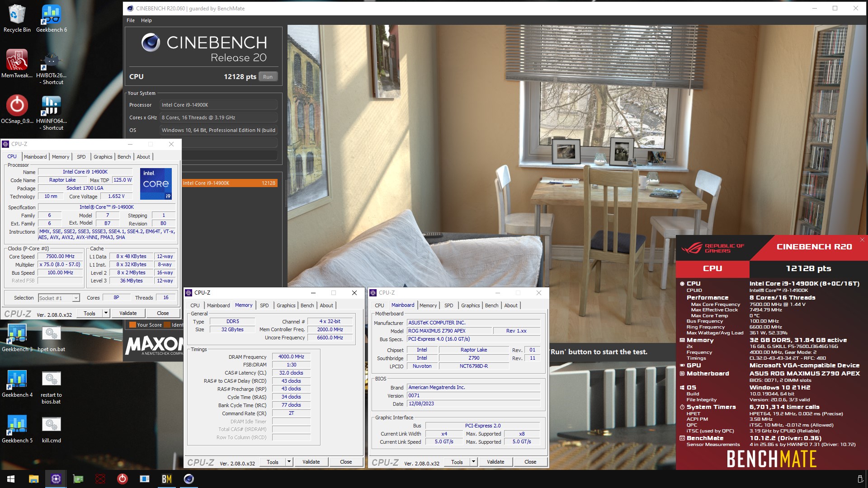This screenshot has width=868, height=488.
Task: Click the CPU-Z taskbar icon
Action: pyautogui.click(x=56, y=479)
